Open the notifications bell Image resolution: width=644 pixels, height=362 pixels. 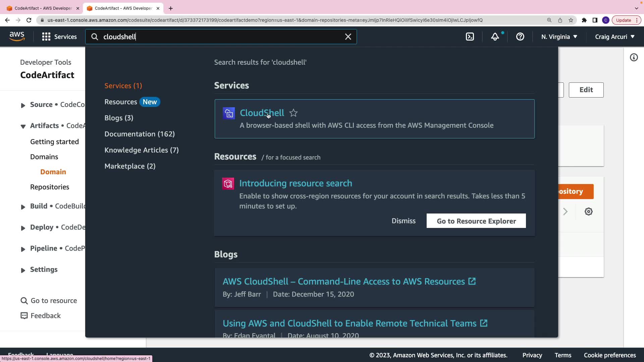(495, 37)
